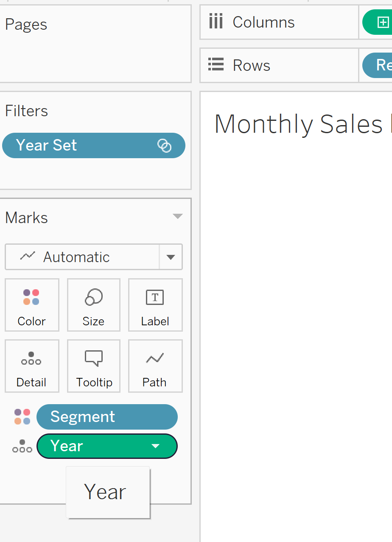
Task: Open the Color mark card
Action: pos(32,305)
